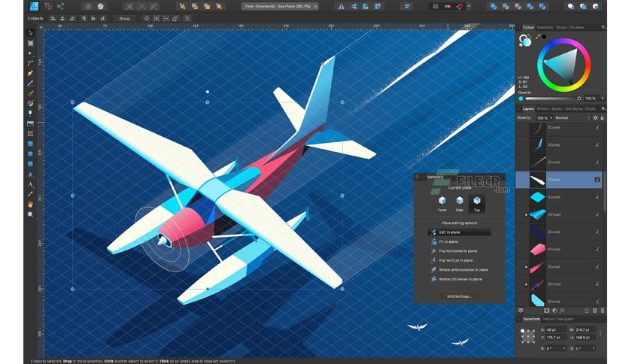Choose the Front isometric plane

tap(442, 202)
